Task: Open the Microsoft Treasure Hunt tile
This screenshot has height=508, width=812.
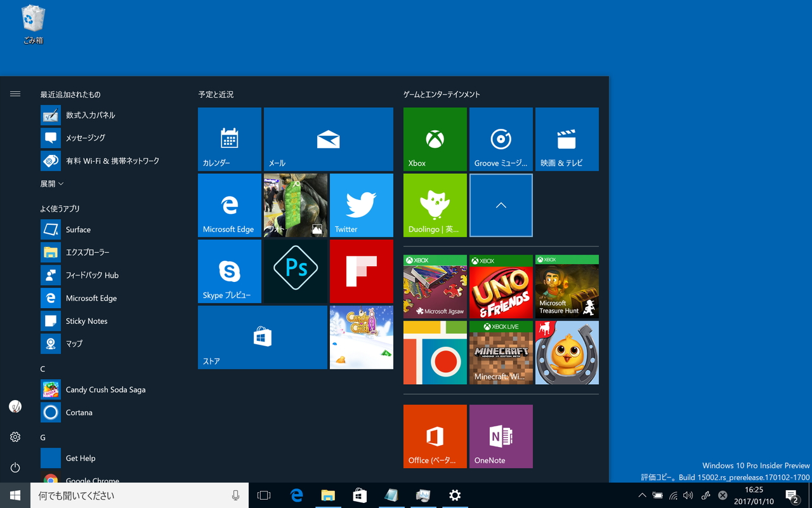Action: [x=567, y=286]
